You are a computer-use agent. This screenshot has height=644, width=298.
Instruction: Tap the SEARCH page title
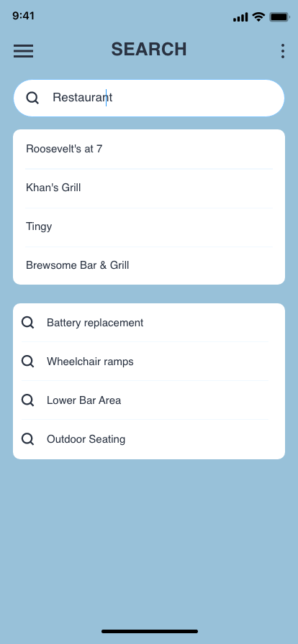click(x=149, y=50)
